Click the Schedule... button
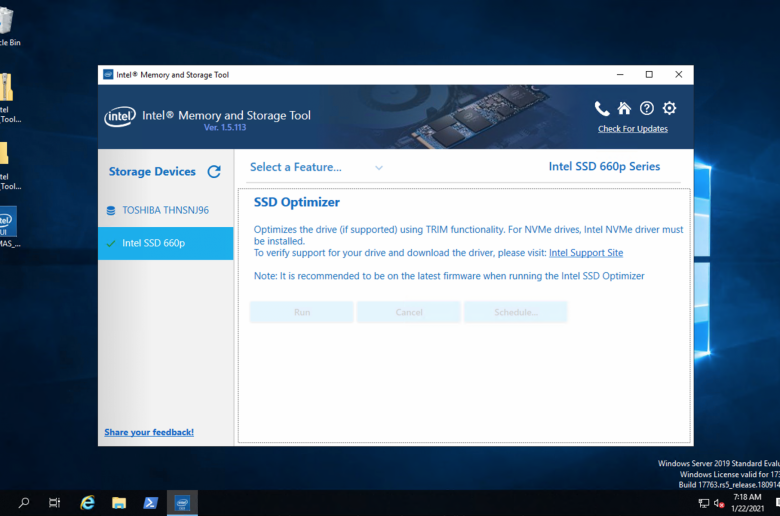 point(516,312)
